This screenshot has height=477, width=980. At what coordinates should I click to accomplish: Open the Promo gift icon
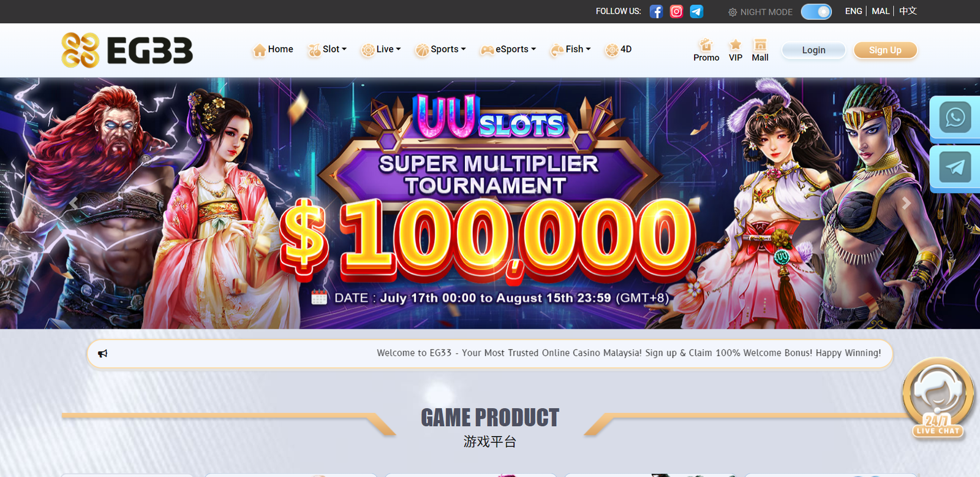point(706,45)
